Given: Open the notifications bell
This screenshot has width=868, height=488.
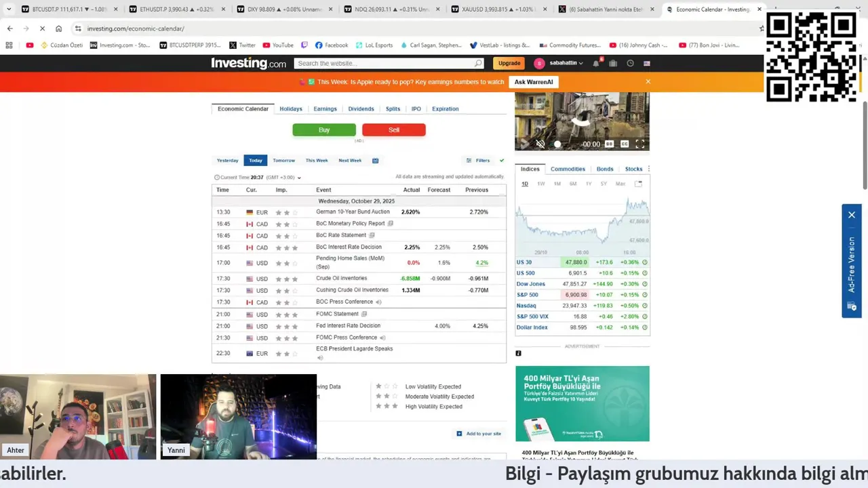Looking at the screenshot, I should pyautogui.click(x=596, y=63).
